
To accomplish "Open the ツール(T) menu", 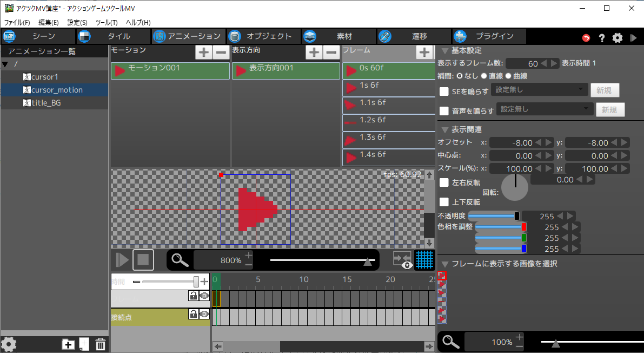I will [x=106, y=23].
